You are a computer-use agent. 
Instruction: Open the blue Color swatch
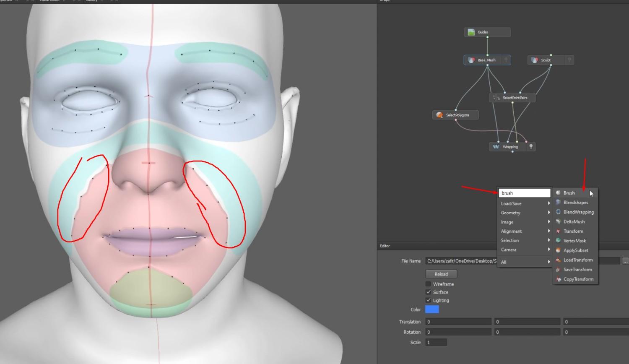[432, 309]
